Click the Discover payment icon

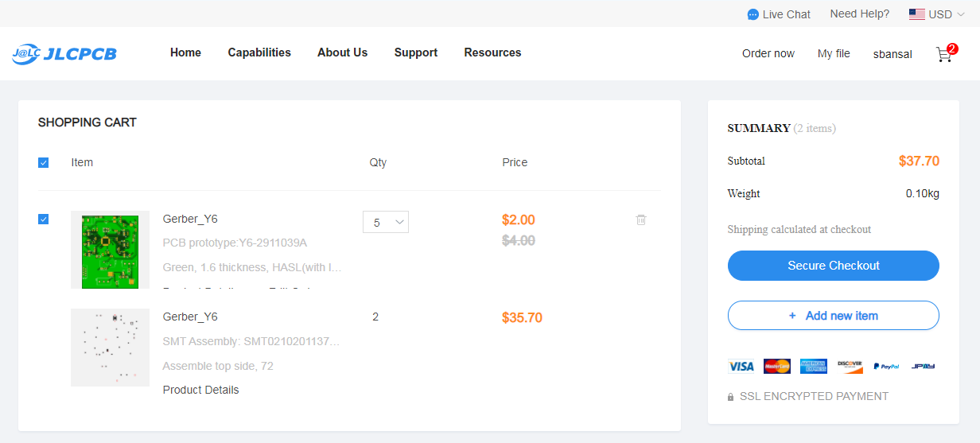pos(850,366)
